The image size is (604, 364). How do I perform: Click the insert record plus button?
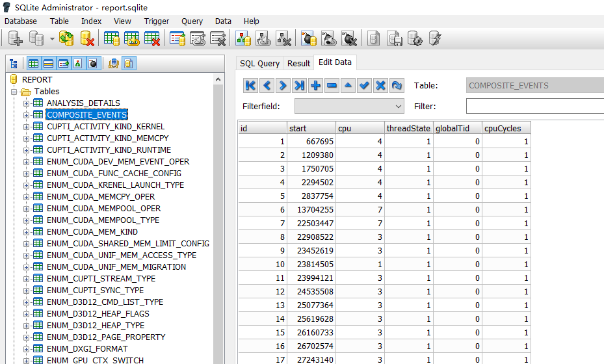315,85
